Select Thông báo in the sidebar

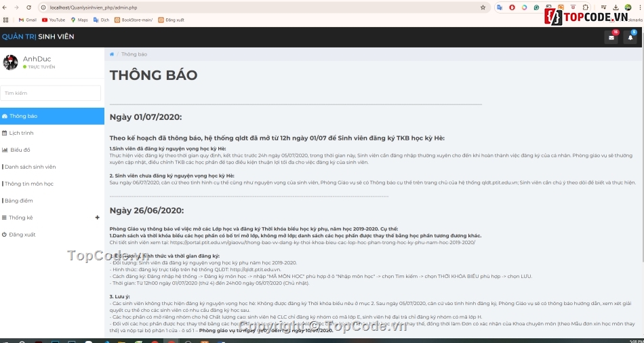click(x=52, y=116)
